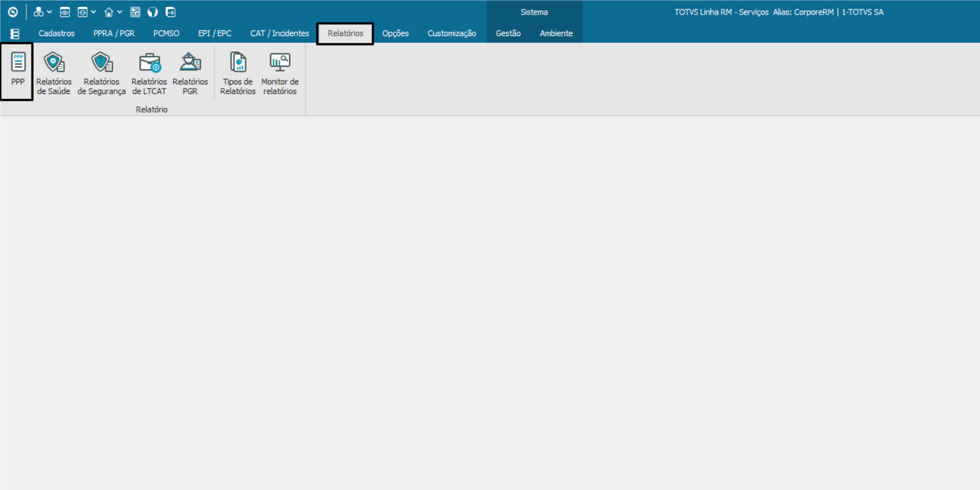Click the TOTVS logo icon at top-left
Viewport: 980px width, 490px height.
click(x=13, y=12)
